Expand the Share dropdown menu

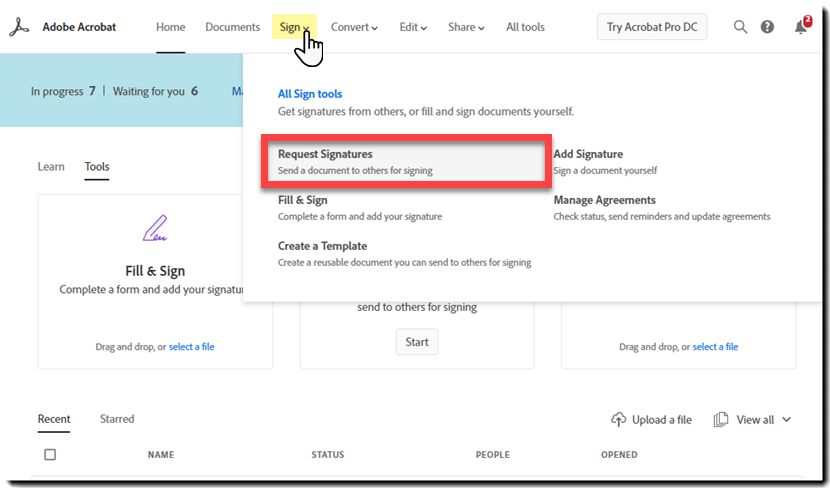[x=466, y=27]
